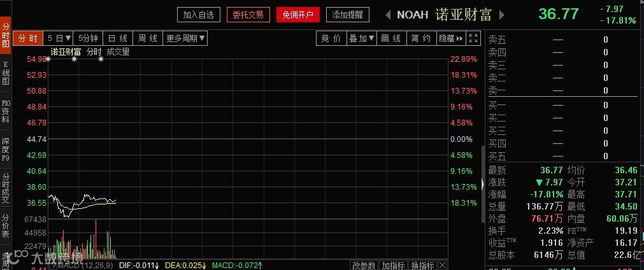This screenshot has height=270, width=644.
Task: Select the 分时 chart tab
Action: click(x=28, y=39)
